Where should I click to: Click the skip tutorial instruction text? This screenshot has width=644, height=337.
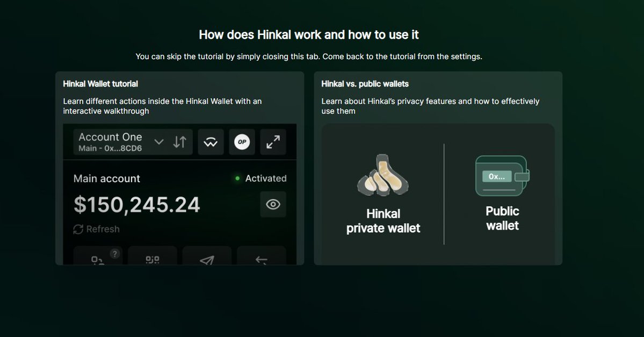tap(309, 56)
